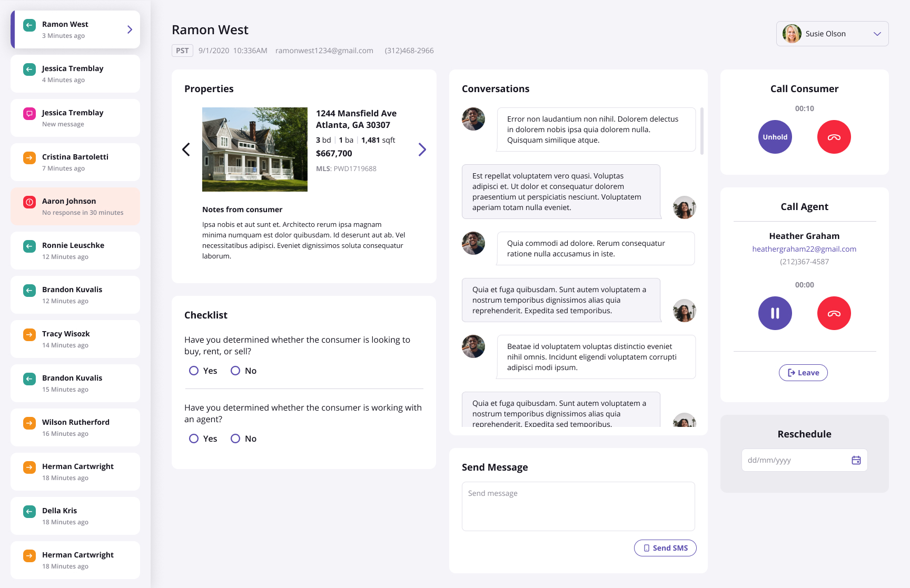This screenshot has height=588, width=910.
Task: Expand Ramon West entry chevron in sidebar
Action: [130, 29]
